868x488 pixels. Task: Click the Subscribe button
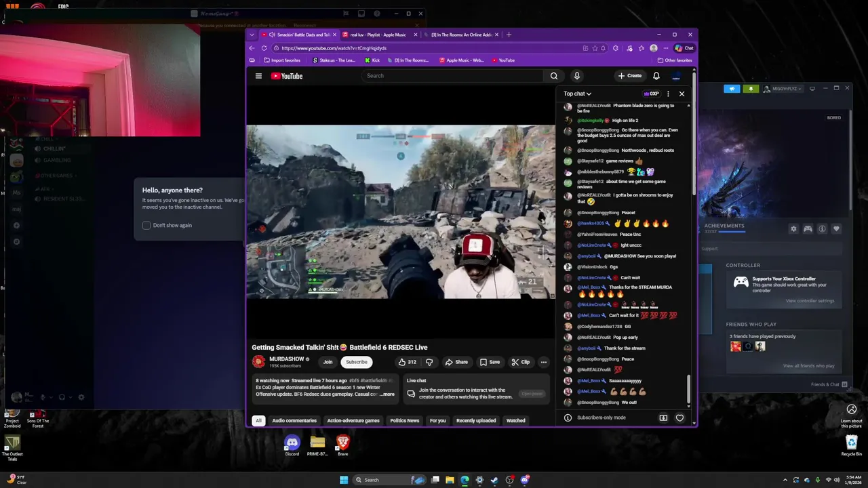coord(356,362)
